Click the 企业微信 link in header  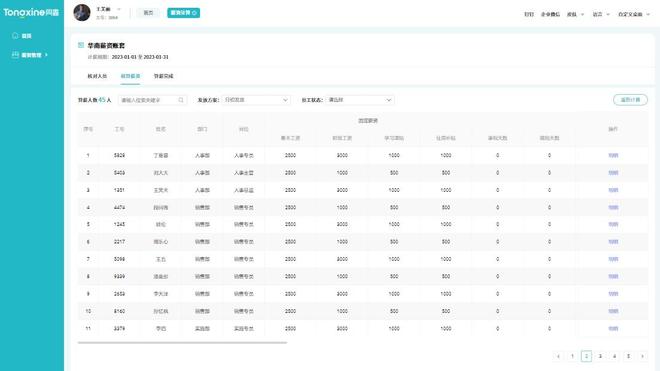tap(550, 14)
